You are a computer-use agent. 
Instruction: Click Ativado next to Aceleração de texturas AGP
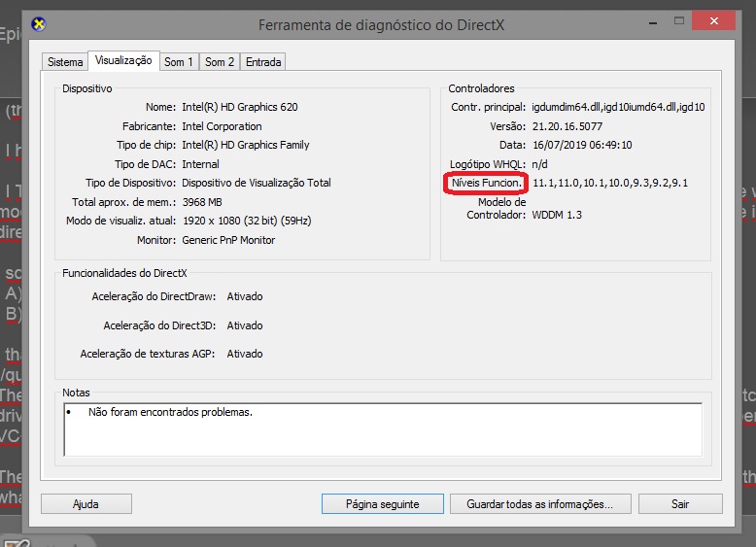[x=245, y=354]
